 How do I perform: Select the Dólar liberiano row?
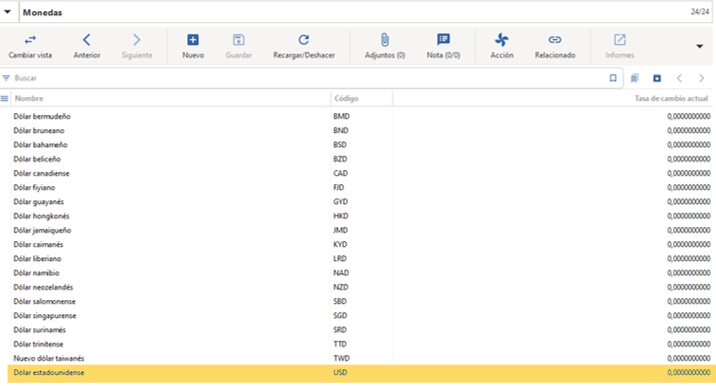click(x=360, y=259)
